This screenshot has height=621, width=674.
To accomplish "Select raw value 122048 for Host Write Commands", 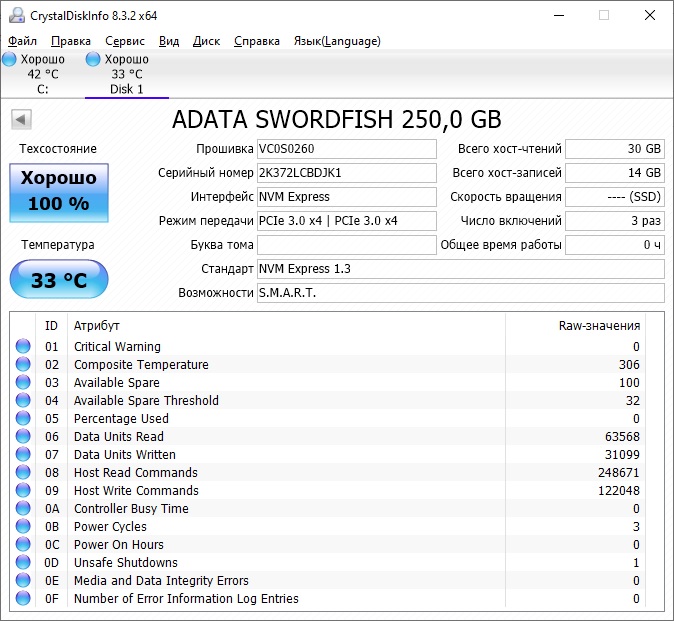I will [x=619, y=491].
